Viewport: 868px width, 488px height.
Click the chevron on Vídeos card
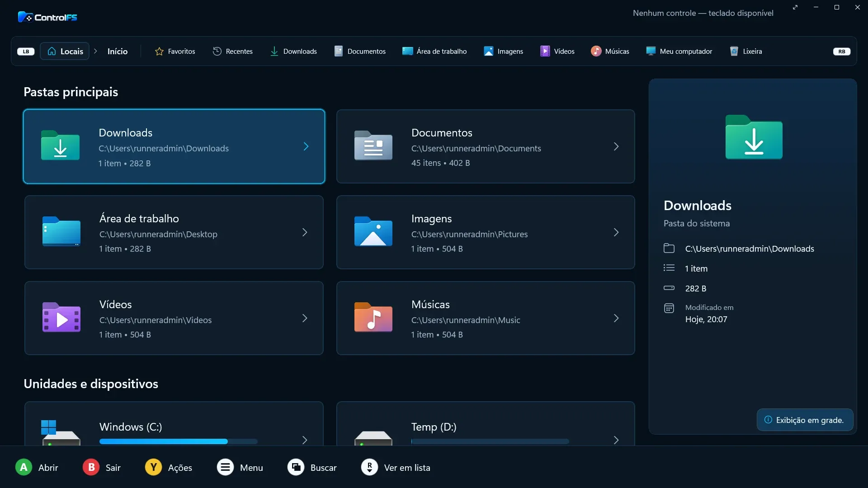(x=305, y=318)
